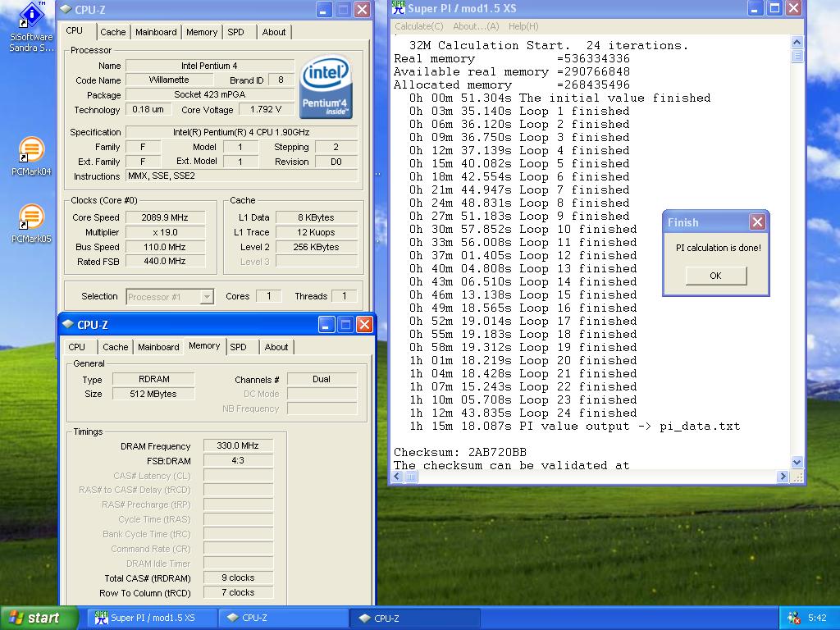Open the Processor #1 selection dropdown
The height and width of the screenshot is (630, 840).
pos(206,297)
